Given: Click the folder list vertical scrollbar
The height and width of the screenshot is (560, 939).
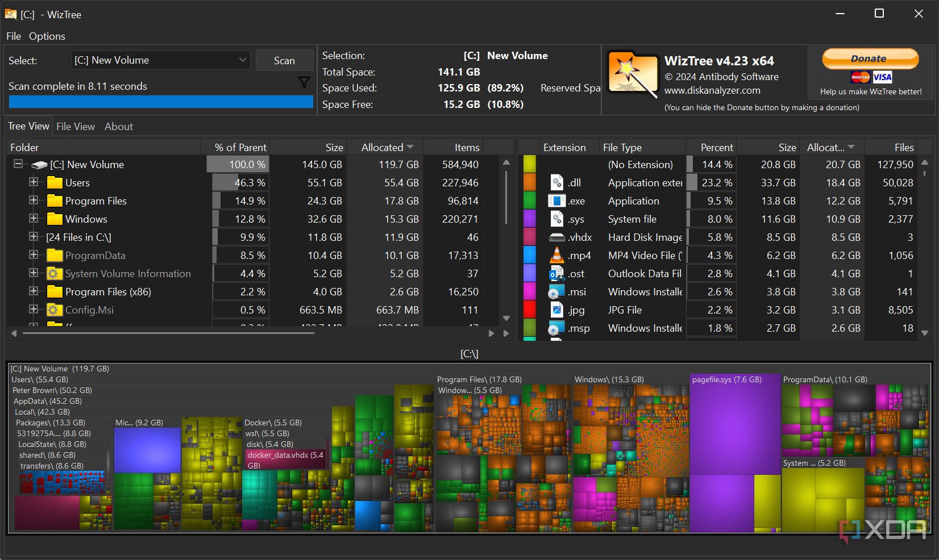Looking at the screenshot, I should point(506,198).
